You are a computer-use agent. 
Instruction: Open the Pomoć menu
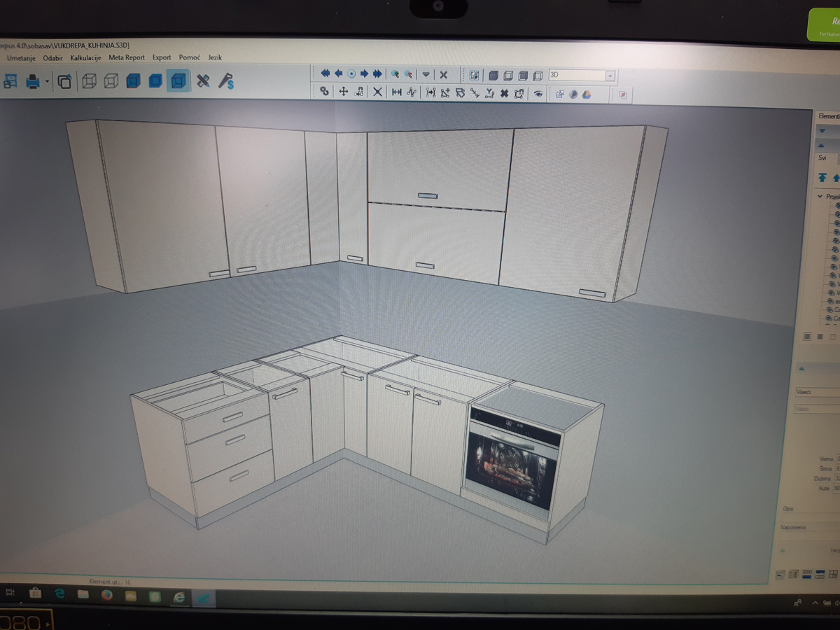click(189, 57)
